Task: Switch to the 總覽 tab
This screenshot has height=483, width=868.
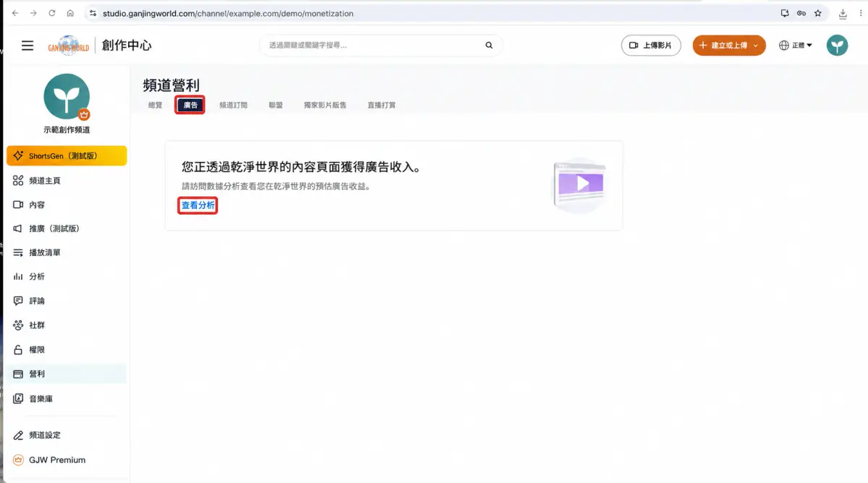Action: 156,105
